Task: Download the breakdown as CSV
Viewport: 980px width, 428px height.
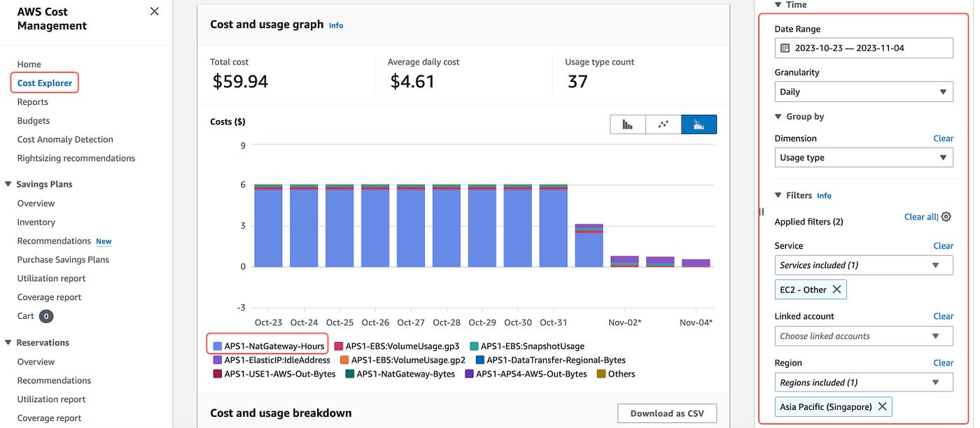Action: coord(667,413)
